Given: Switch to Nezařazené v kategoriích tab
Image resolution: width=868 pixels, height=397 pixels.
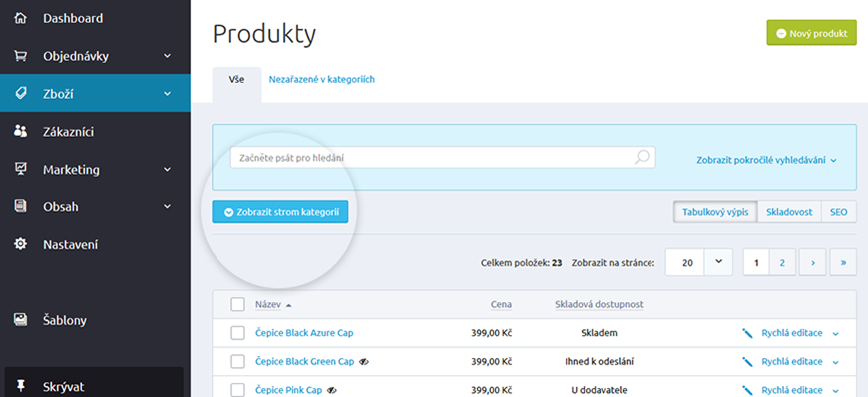Looking at the screenshot, I should (x=321, y=79).
